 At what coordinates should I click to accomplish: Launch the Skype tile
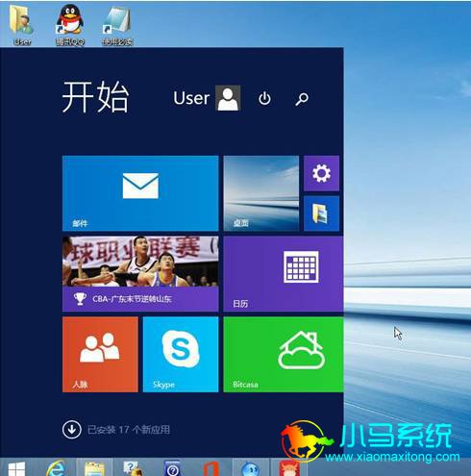(x=181, y=354)
